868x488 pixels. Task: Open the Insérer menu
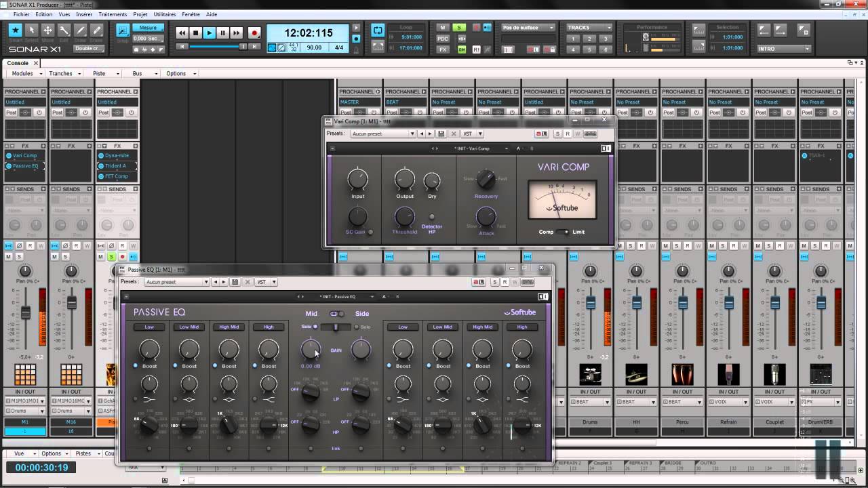(x=84, y=14)
